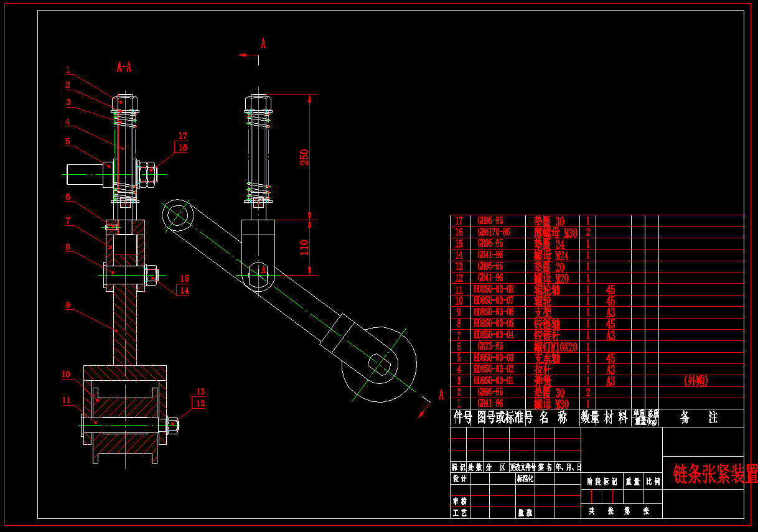Click the 支承轴 name cell
Screen dimensions: 758x532
pyautogui.click(x=546, y=358)
